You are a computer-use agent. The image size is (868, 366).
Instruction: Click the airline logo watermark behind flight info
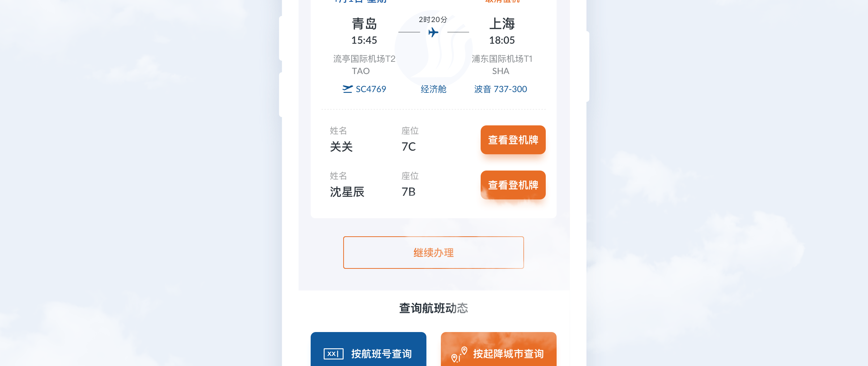(x=434, y=49)
